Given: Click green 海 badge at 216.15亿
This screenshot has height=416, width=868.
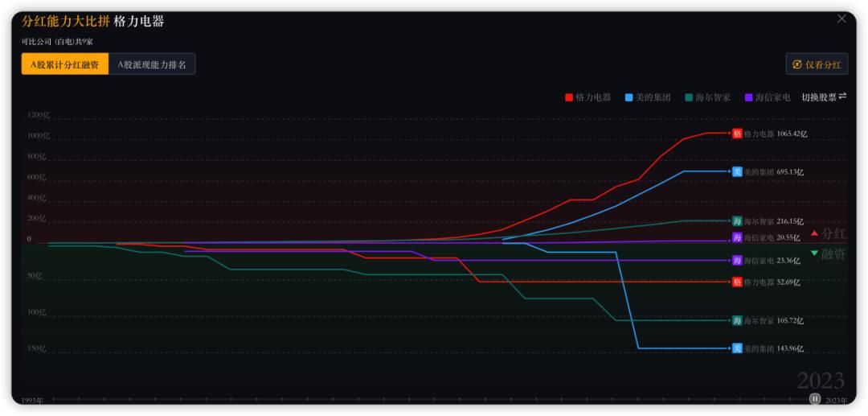Looking at the screenshot, I should tap(737, 221).
